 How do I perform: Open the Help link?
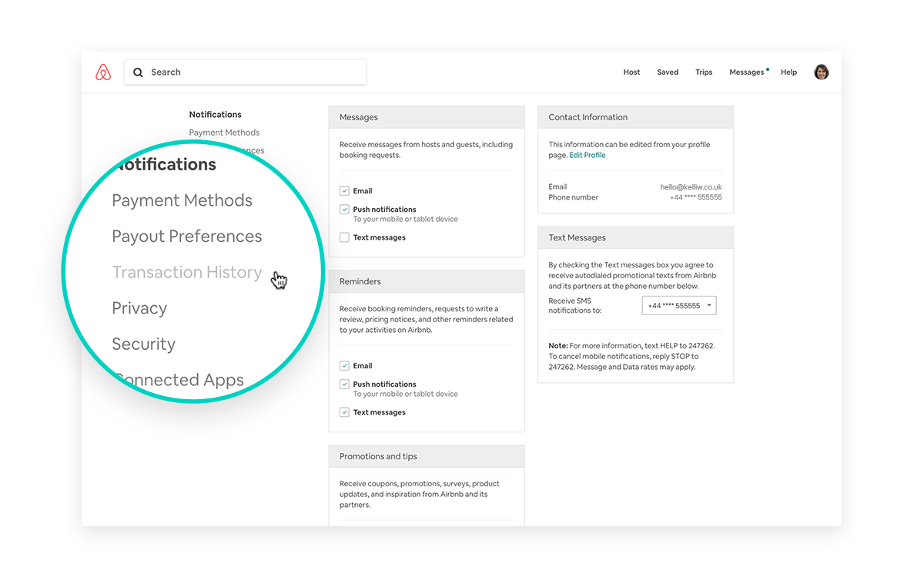tap(788, 72)
